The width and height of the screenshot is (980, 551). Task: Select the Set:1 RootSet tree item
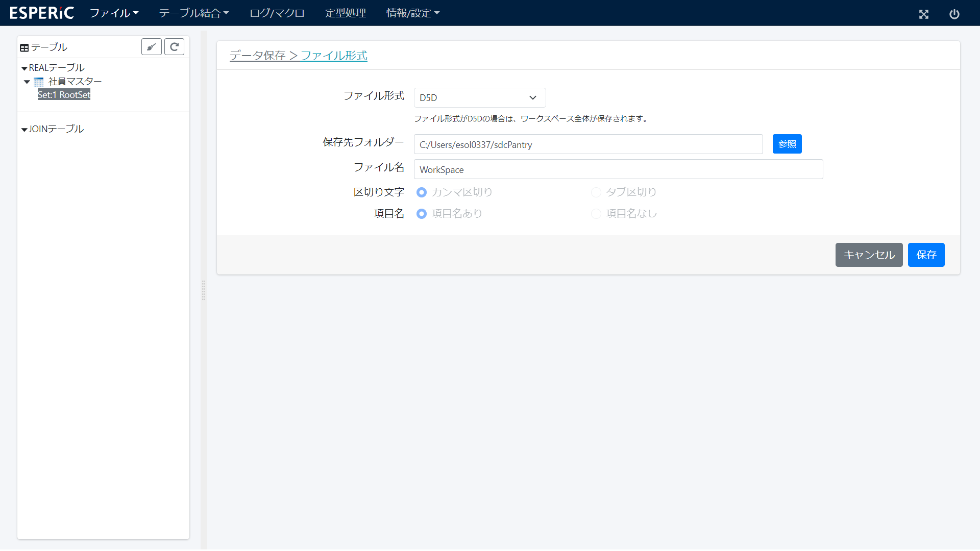click(x=64, y=95)
